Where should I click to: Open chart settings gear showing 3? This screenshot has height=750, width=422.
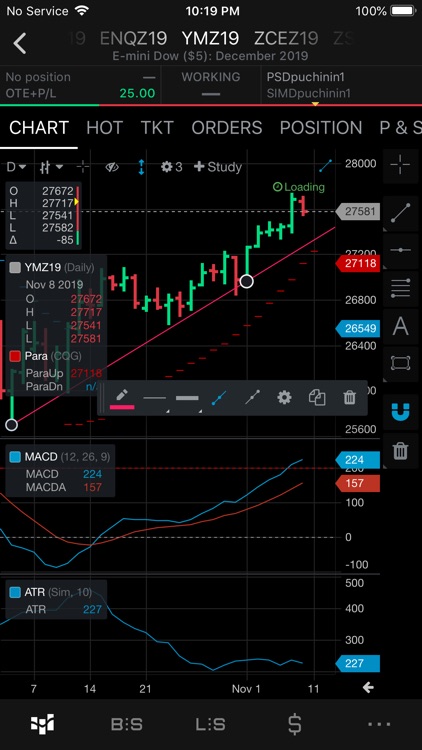click(x=172, y=167)
